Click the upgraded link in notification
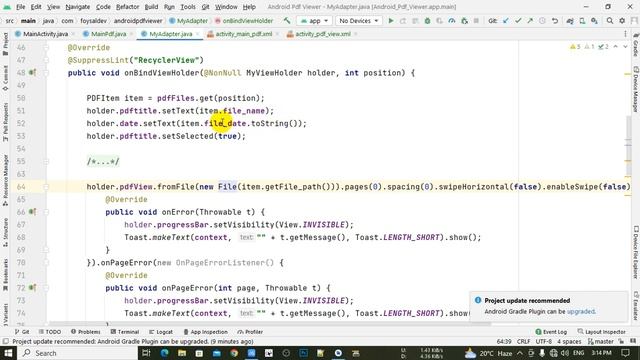The height and width of the screenshot is (360, 640). (581, 311)
